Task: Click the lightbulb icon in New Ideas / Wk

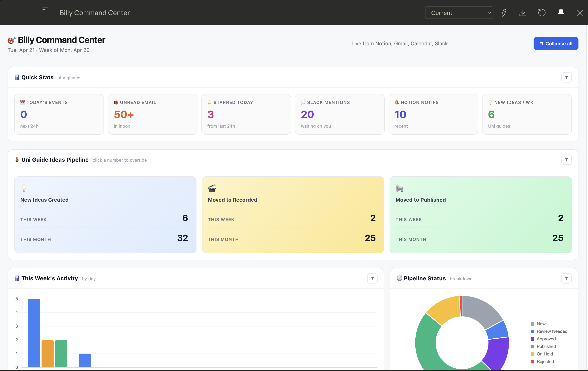Action: [x=490, y=102]
